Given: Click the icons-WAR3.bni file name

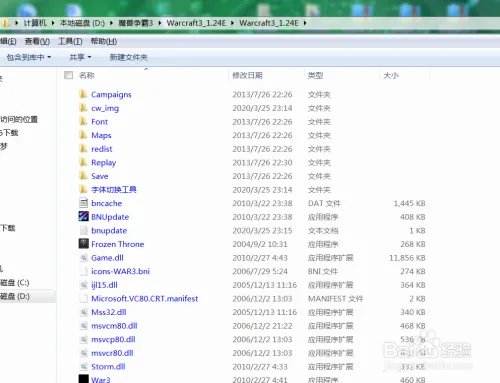Looking at the screenshot, I should (121, 271).
